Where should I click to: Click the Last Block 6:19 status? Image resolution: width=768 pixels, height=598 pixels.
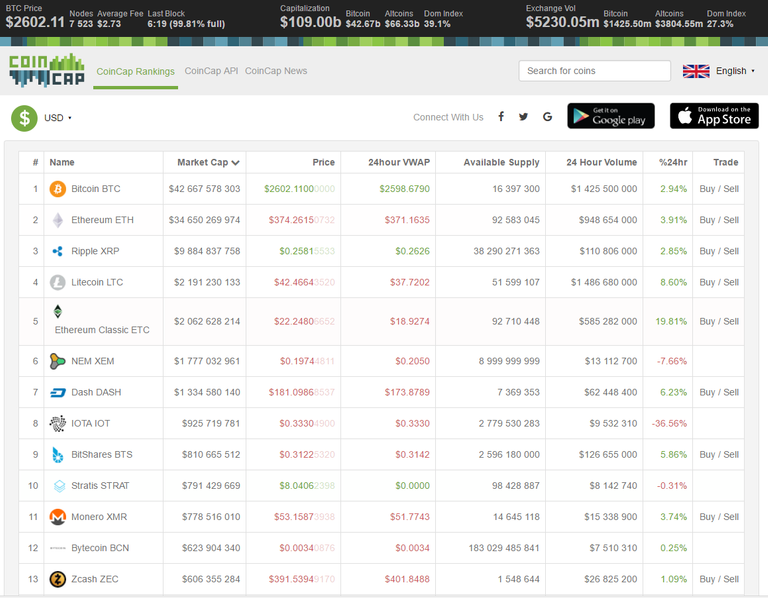186,19
